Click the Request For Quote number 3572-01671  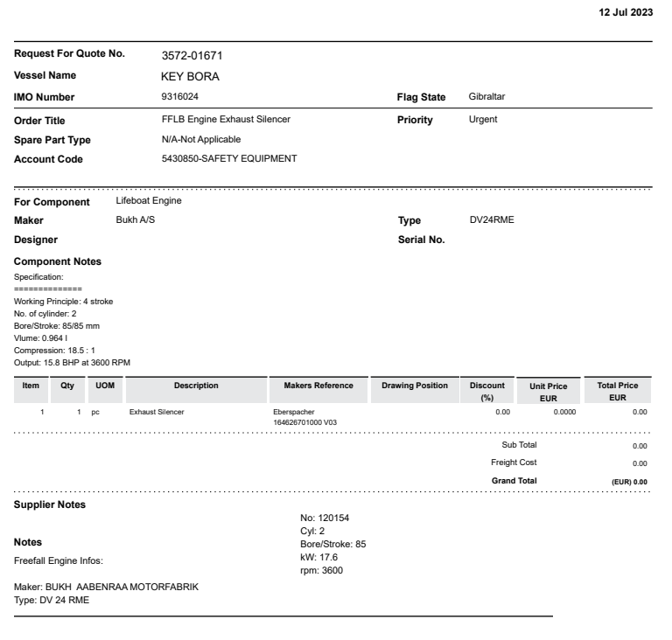195,56
